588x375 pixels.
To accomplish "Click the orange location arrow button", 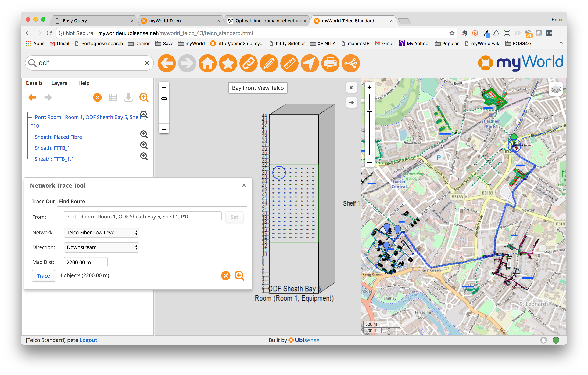I will coord(310,63).
